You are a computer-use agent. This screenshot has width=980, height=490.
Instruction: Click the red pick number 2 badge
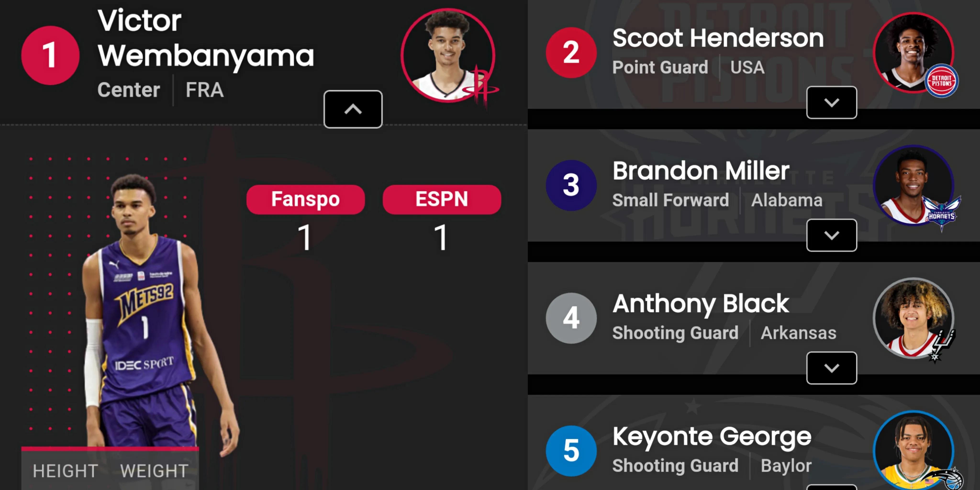point(571,52)
